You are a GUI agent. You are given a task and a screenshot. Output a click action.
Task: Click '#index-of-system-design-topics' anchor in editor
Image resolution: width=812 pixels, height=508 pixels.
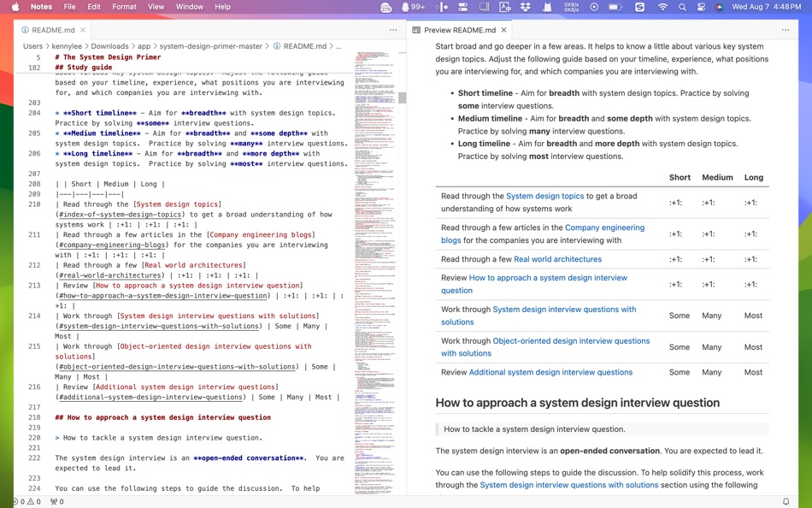coord(119,215)
